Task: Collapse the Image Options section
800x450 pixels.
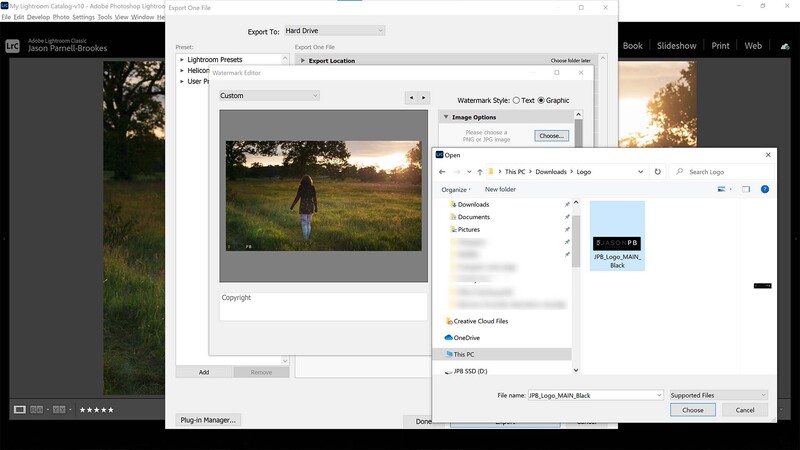Action: tap(446, 117)
